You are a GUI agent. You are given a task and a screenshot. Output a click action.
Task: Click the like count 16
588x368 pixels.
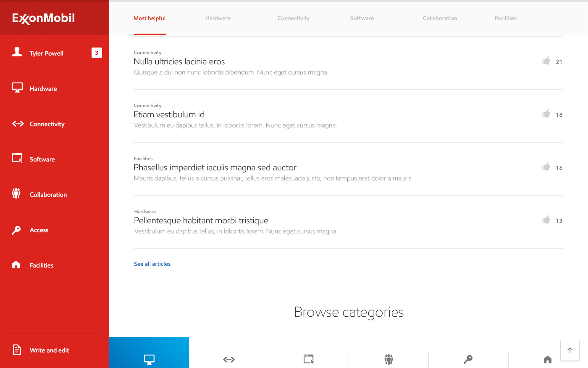pos(559,168)
